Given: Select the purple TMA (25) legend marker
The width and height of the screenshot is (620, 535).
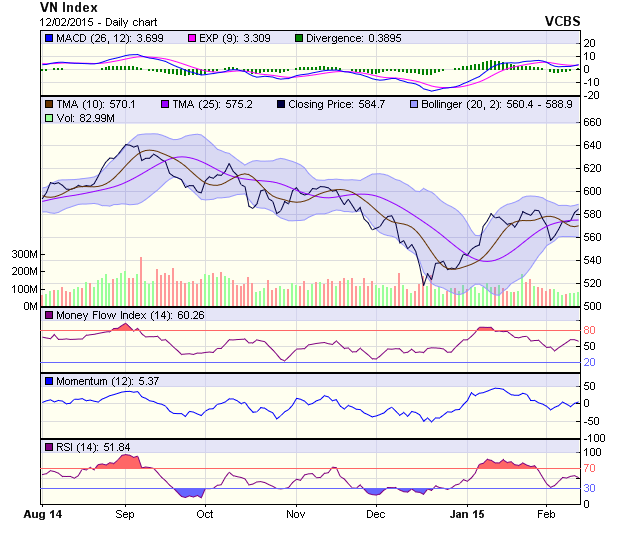Looking at the screenshot, I should [x=164, y=103].
